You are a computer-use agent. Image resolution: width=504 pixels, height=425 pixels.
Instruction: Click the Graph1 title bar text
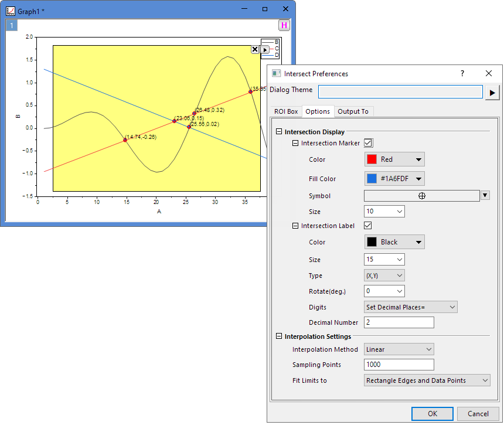click(31, 12)
